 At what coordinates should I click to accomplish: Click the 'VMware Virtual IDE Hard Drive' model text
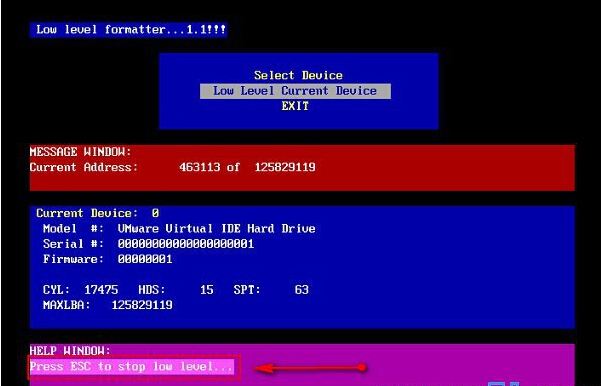pyautogui.click(x=217, y=229)
